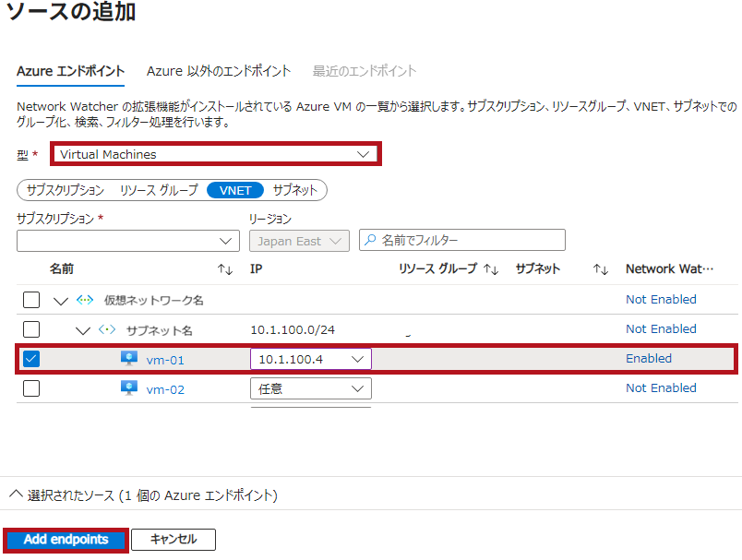Click the 名前 column header text

62,269
